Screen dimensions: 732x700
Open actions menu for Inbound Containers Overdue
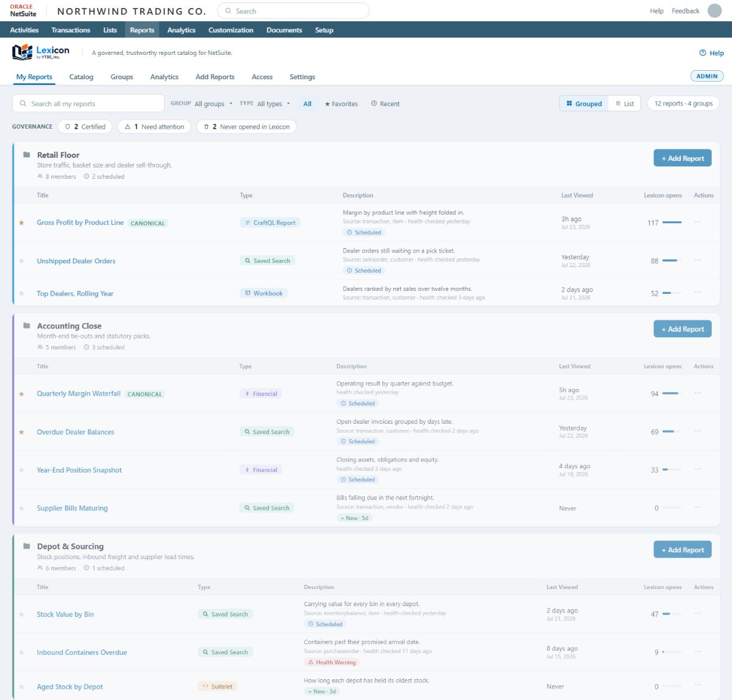click(698, 652)
